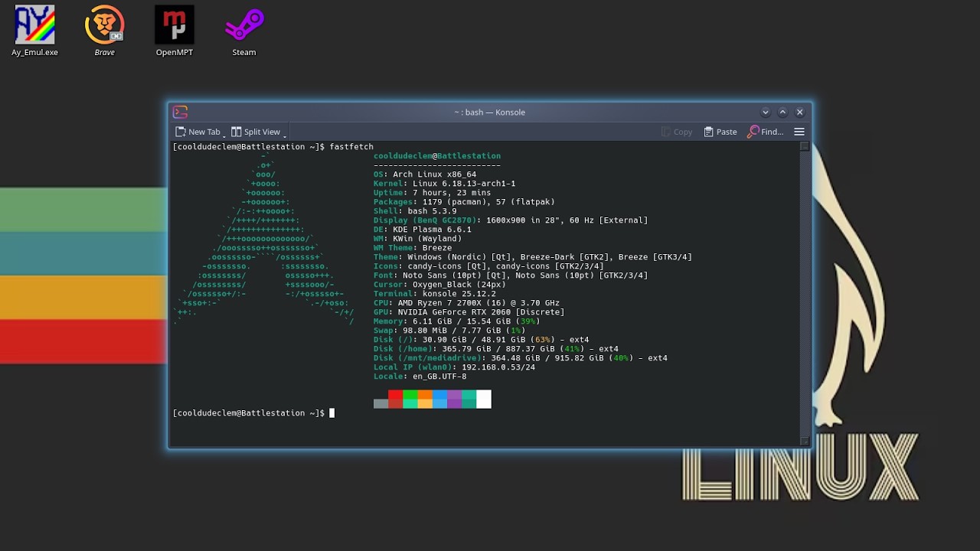This screenshot has height=551, width=980.
Task: Click 'cooldudeclem@Battlestation' header in fastfetch output
Action: pos(437,156)
